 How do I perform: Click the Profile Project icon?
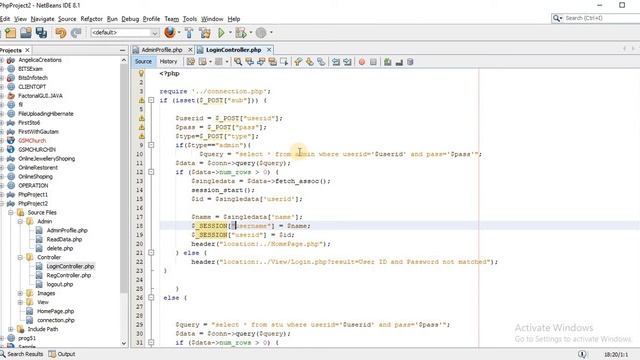tap(261, 33)
